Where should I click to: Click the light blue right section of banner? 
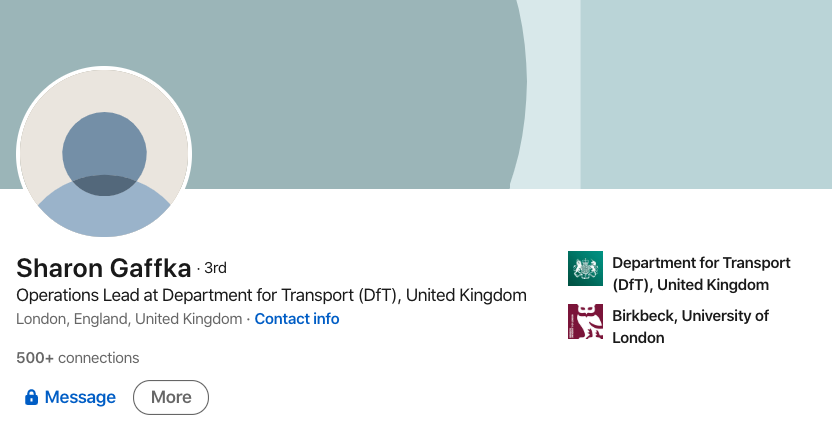click(x=706, y=94)
